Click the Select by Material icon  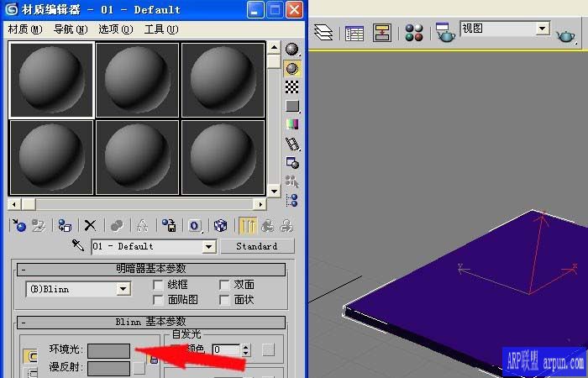click(x=291, y=181)
